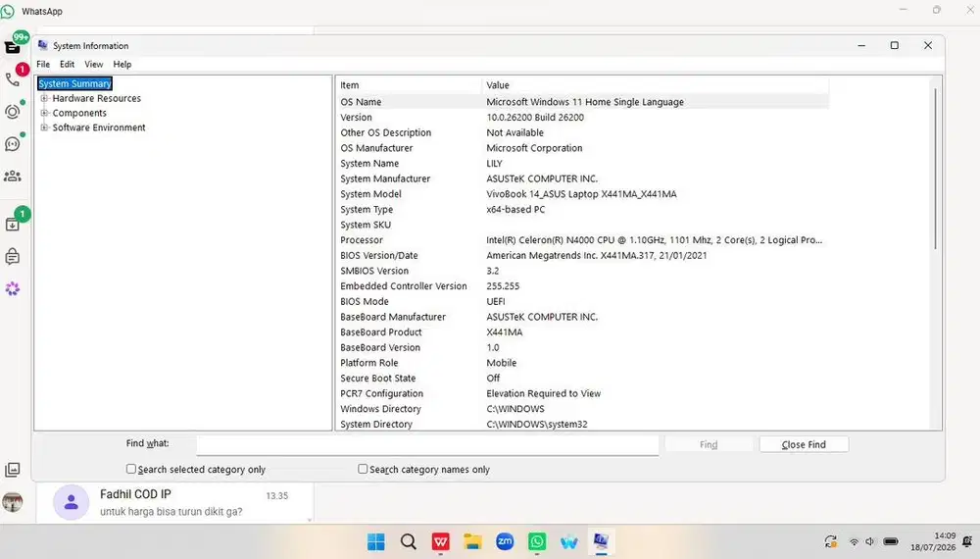Open WhatsApp Calls icon in sidebar
The image size is (980, 559).
(13, 79)
